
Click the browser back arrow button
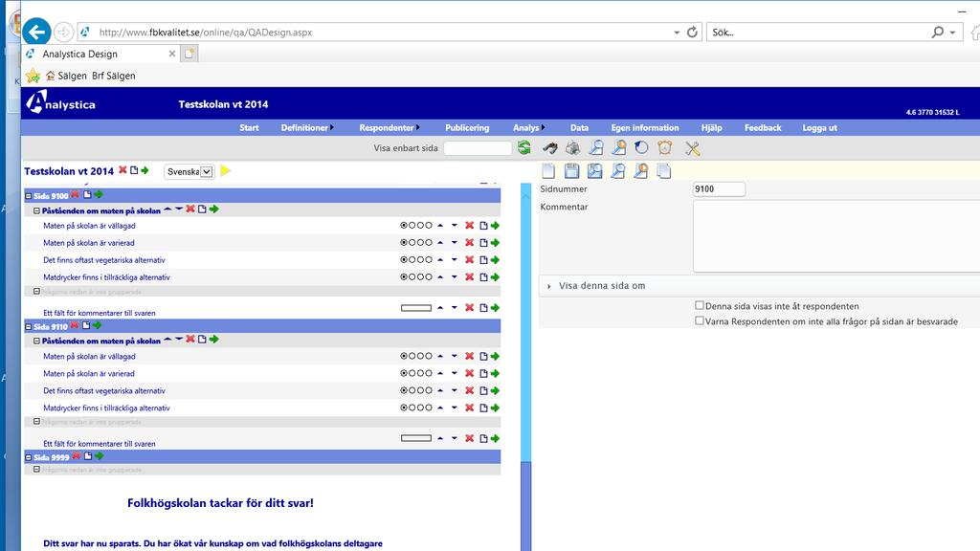pyautogui.click(x=36, y=32)
